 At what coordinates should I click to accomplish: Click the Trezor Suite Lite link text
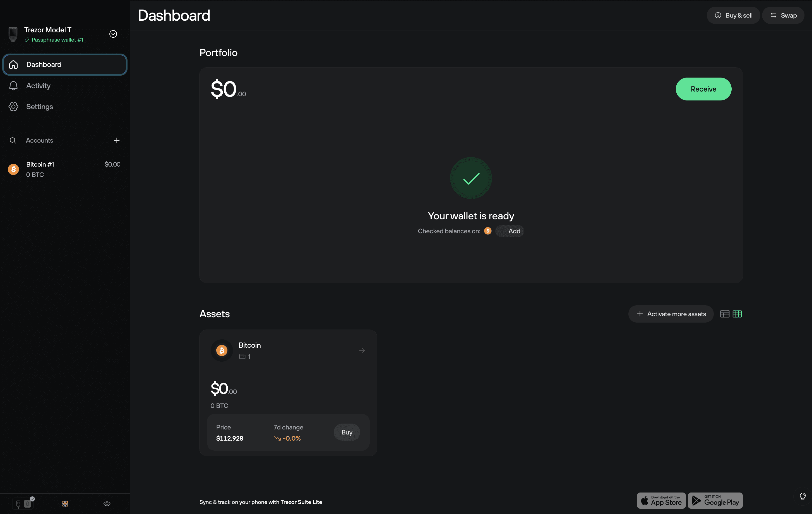(x=301, y=502)
